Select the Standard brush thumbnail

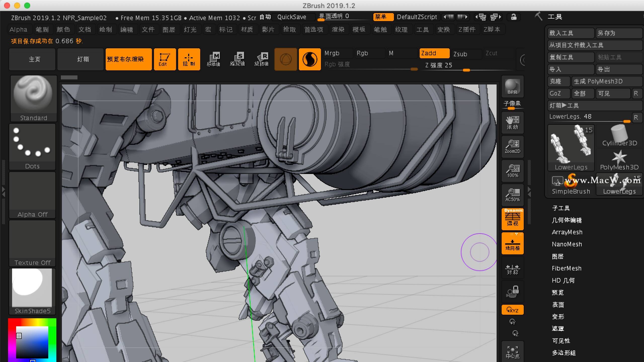(33, 98)
